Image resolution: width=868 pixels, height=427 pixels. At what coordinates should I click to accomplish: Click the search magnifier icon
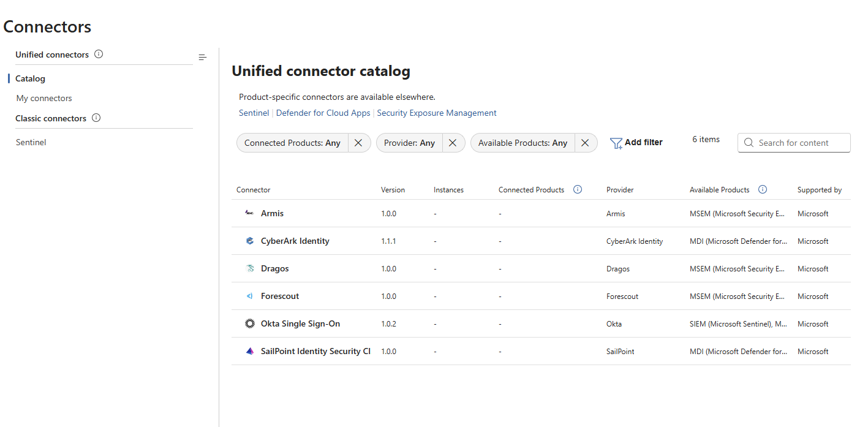point(749,142)
